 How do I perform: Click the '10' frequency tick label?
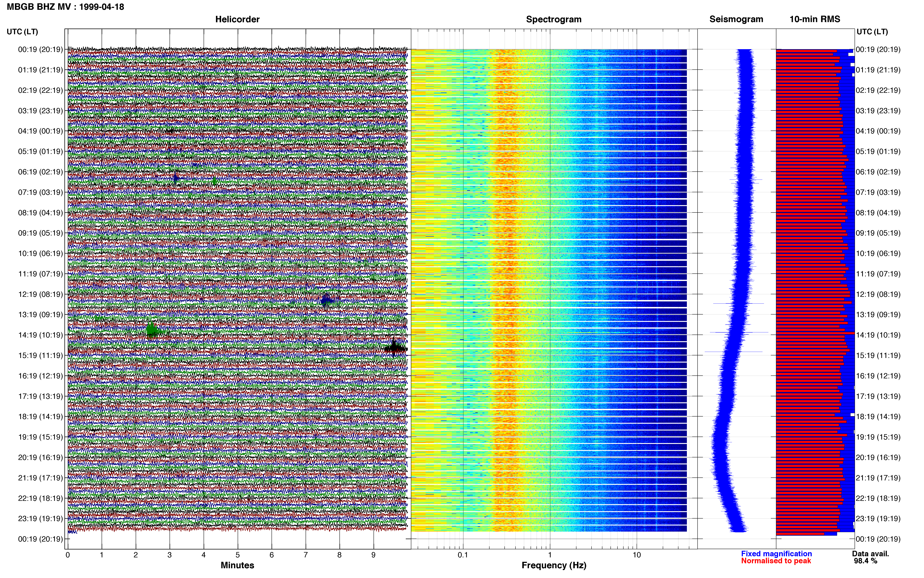click(x=637, y=555)
